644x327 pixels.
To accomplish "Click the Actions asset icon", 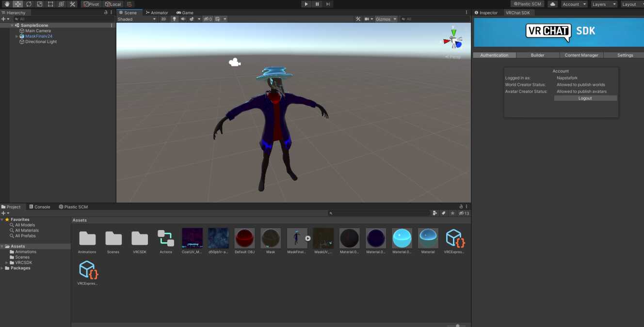I will (x=166, y=238).
